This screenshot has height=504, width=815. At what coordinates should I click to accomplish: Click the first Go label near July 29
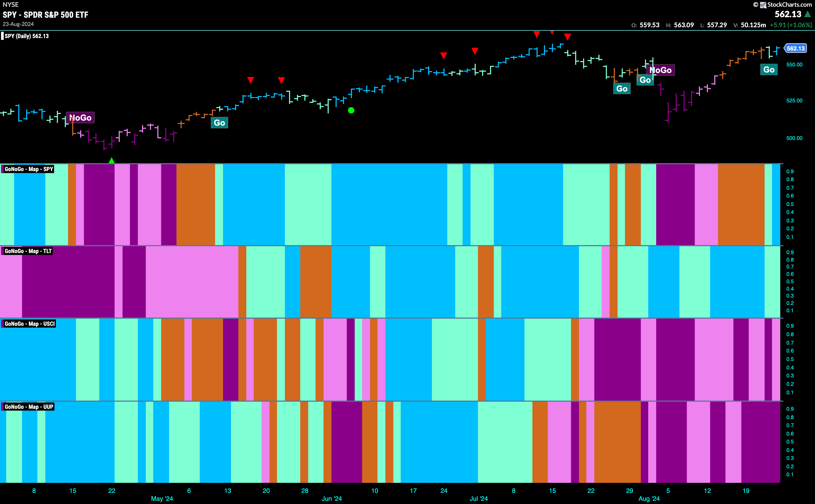click(622, 89)
